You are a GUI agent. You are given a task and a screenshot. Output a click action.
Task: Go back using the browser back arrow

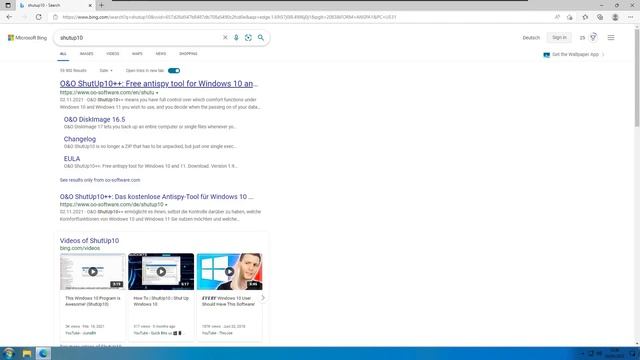(x=9, y=17)
